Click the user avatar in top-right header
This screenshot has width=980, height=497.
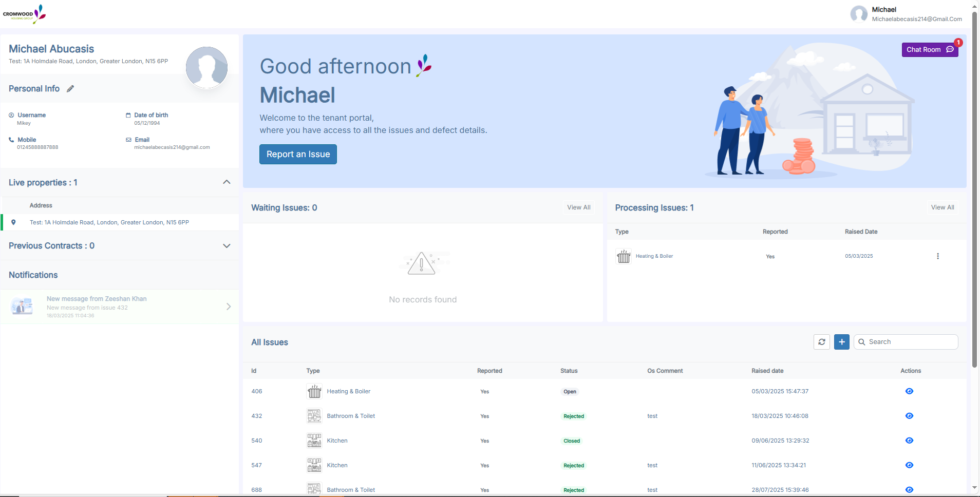tap(859, 14)
